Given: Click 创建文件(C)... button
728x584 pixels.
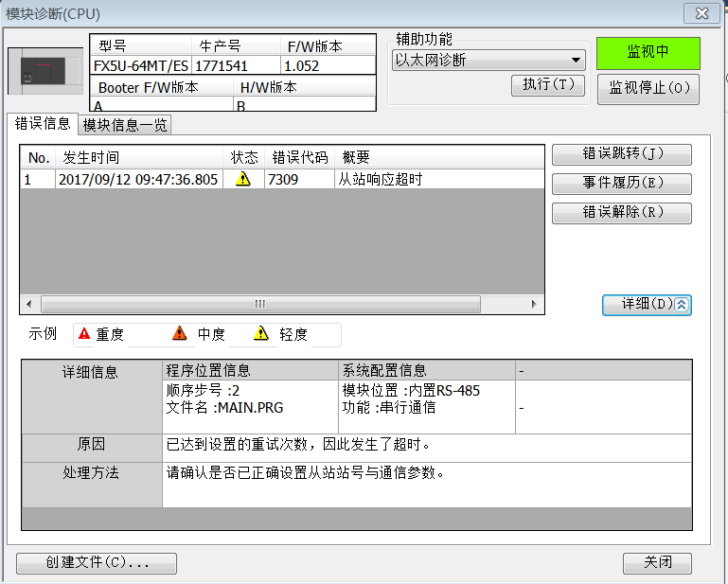Looking at the screenshot, I should (x=97, y=562).
